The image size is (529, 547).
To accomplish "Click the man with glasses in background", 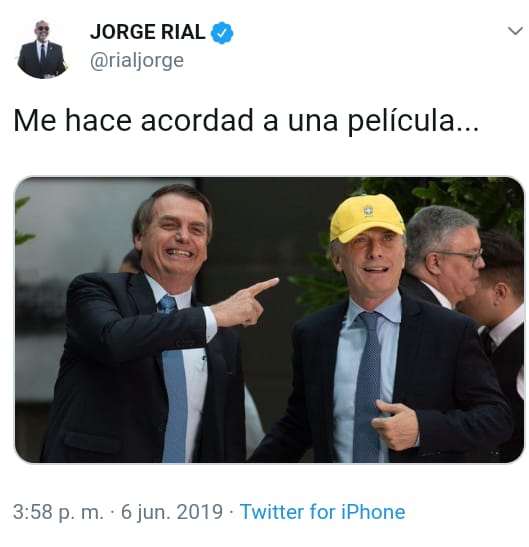I will pos(445,255).
